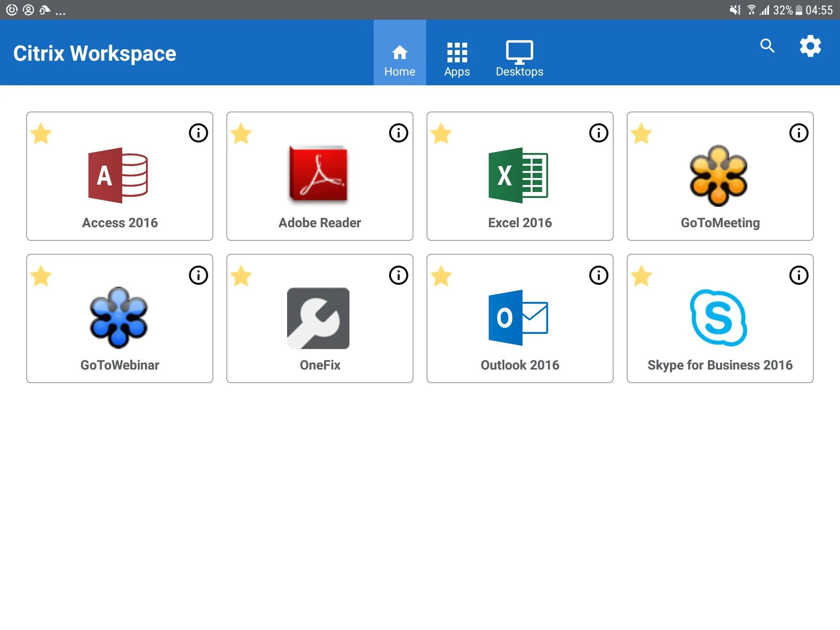This screenshot has width=840, height=630.
Task: Launch the Excel 2016 app icon
Action: 518,175
